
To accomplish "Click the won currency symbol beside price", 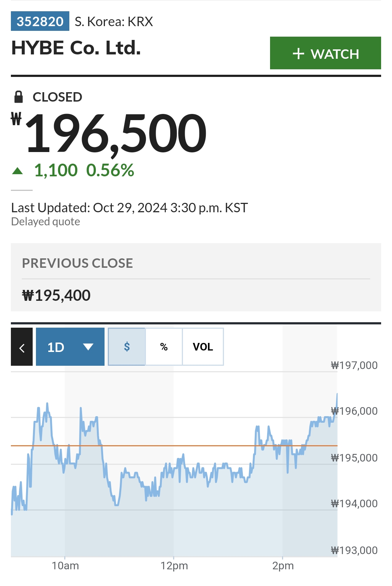I will [16, 118].
